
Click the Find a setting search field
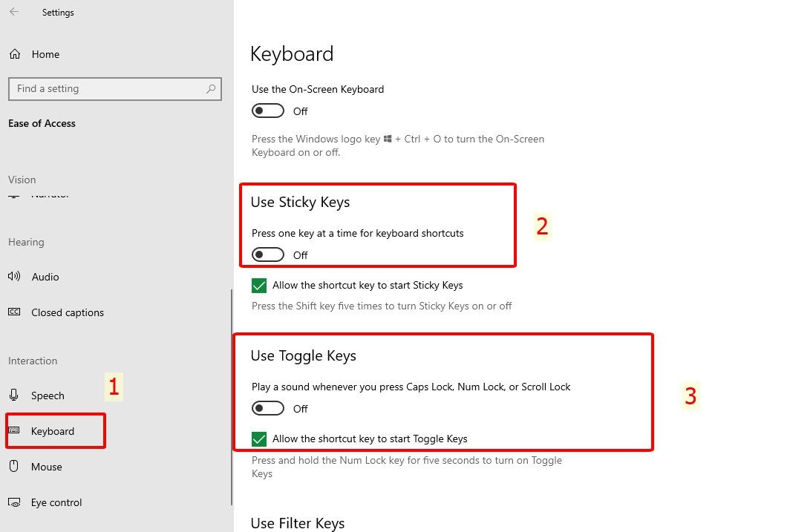(115, 89)
